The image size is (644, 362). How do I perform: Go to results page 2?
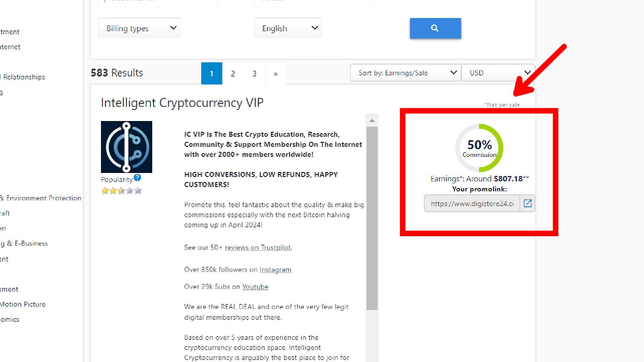click(233, 74)
